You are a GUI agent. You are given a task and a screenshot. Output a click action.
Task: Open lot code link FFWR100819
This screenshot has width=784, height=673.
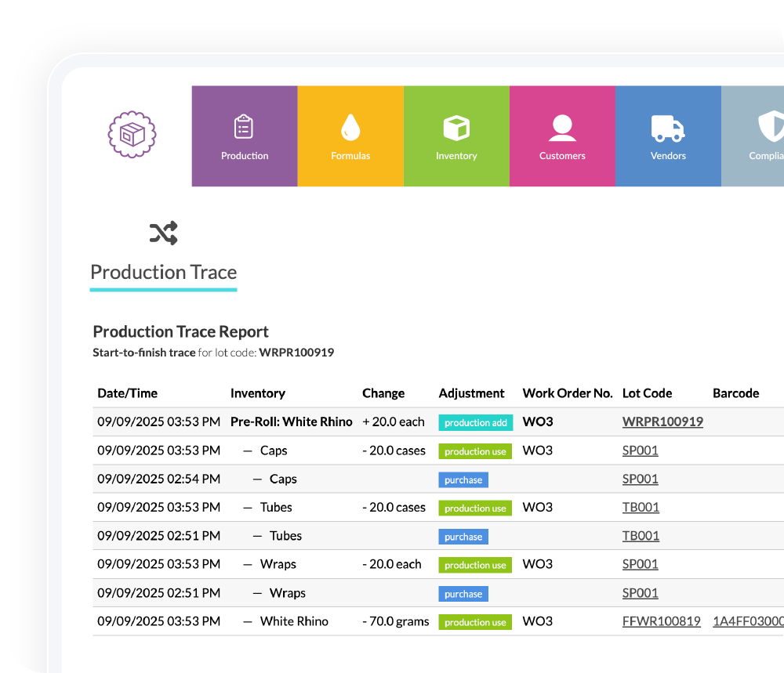click(662, 621)
